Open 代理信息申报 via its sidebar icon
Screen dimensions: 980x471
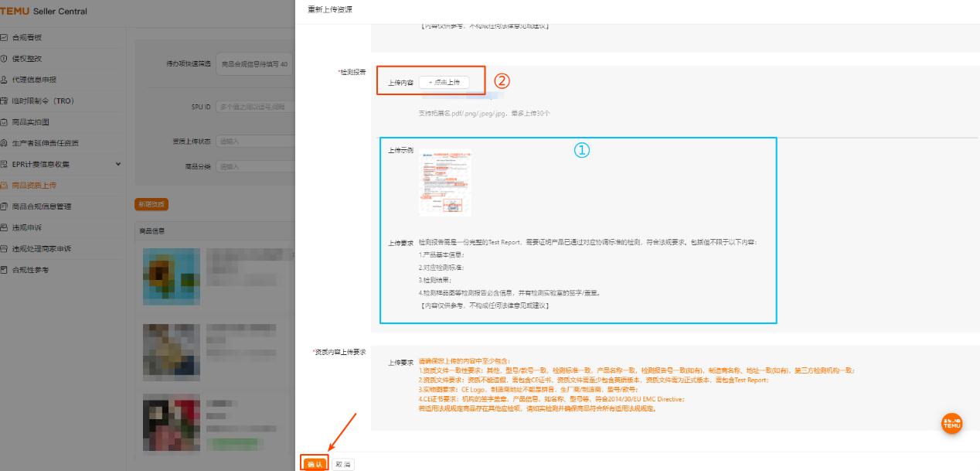10,79
